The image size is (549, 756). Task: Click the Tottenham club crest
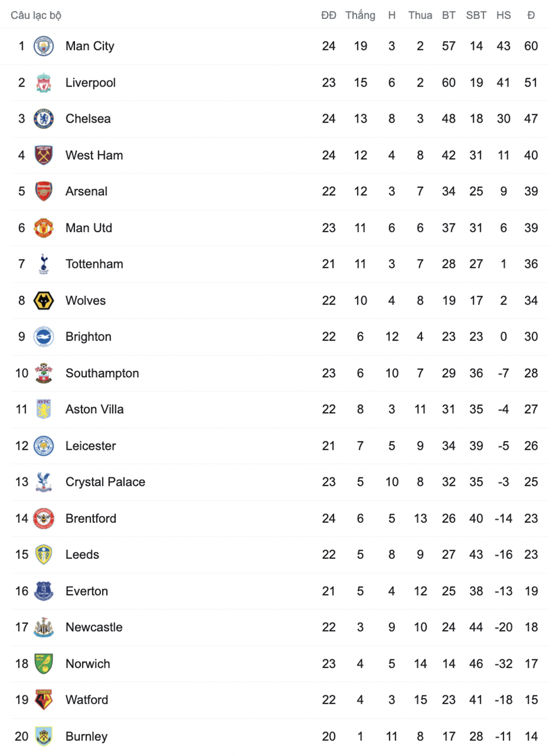pyautogui.click(x=44, y=264)
